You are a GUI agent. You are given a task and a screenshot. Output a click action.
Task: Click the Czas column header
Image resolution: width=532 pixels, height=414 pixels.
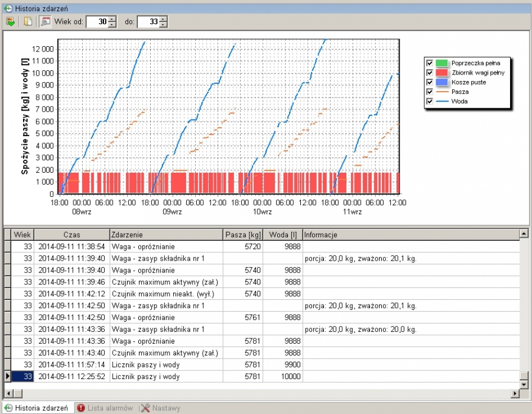(72, 235)
